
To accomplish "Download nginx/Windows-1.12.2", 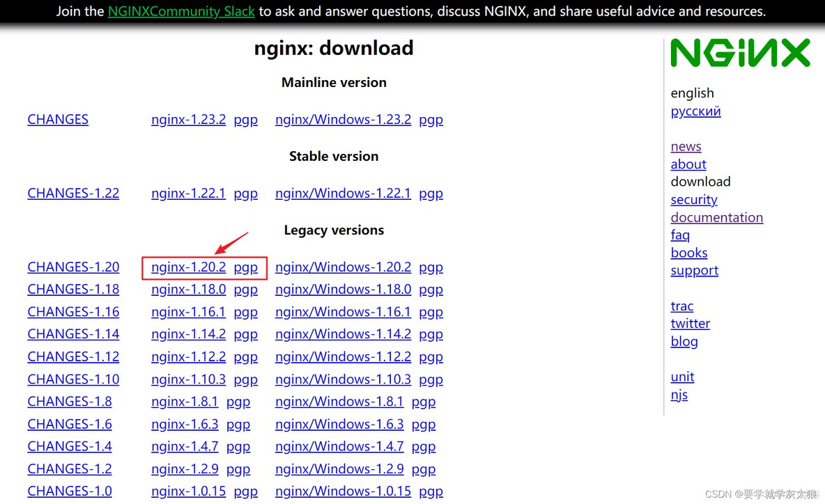I will [x=343, y=356].
